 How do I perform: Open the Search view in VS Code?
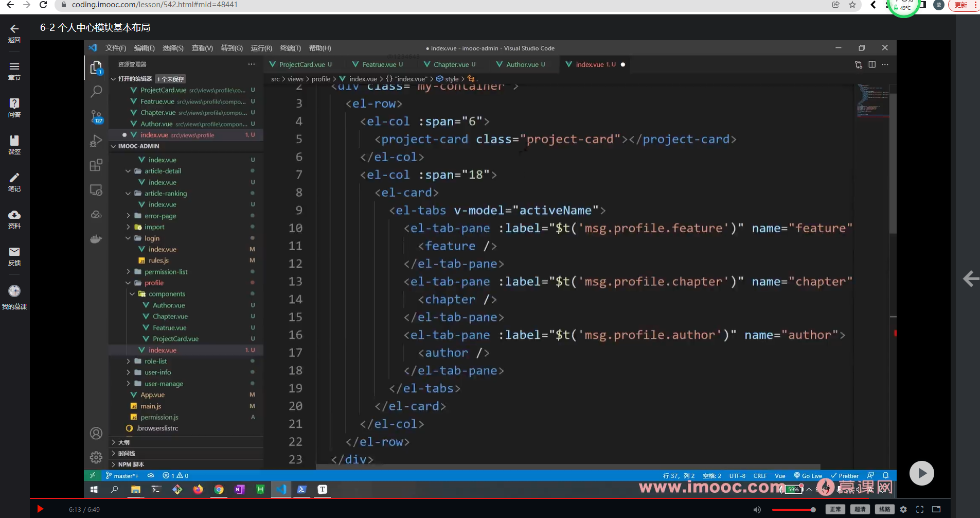(96, 92)
